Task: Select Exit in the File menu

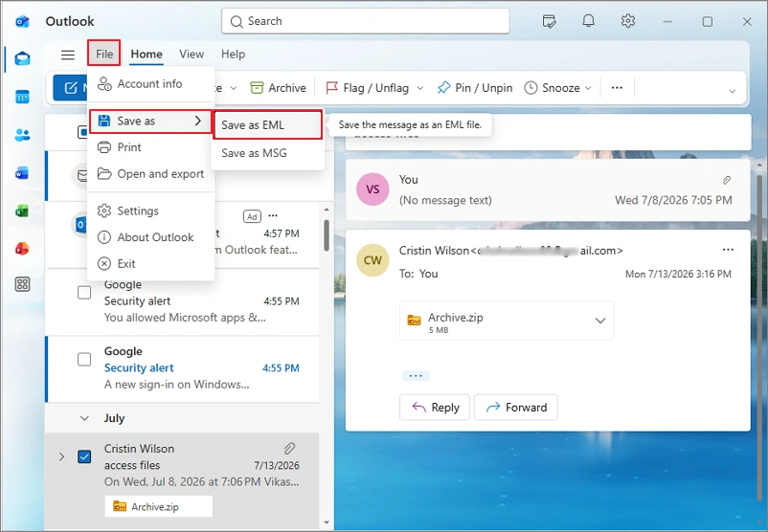Action: [x=150, y=264]
